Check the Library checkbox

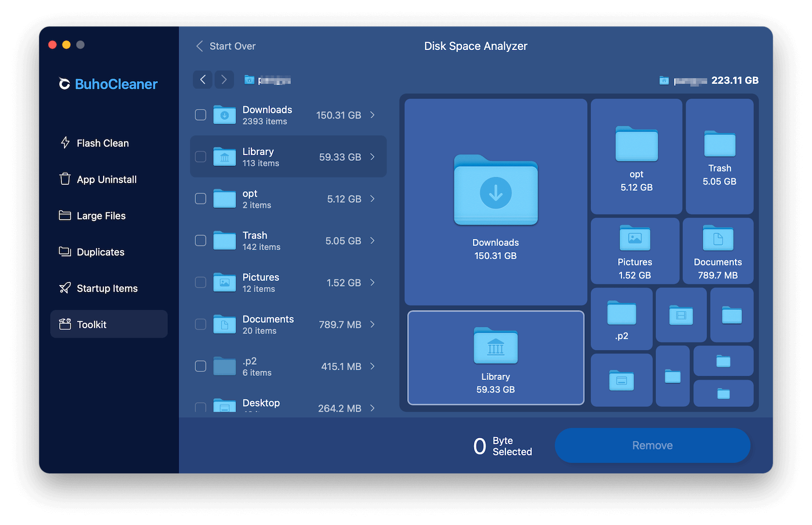coord(200,157)
